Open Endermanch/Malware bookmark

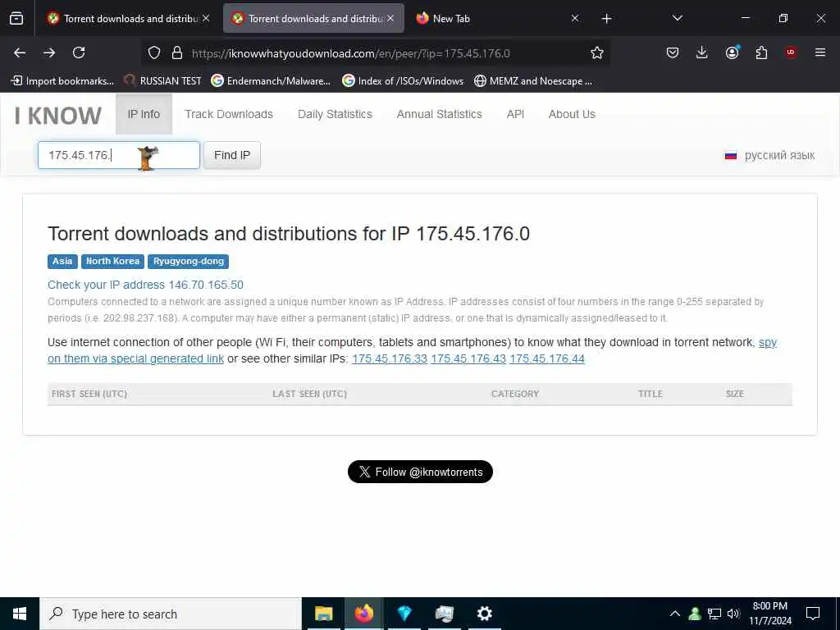(271, 81)
